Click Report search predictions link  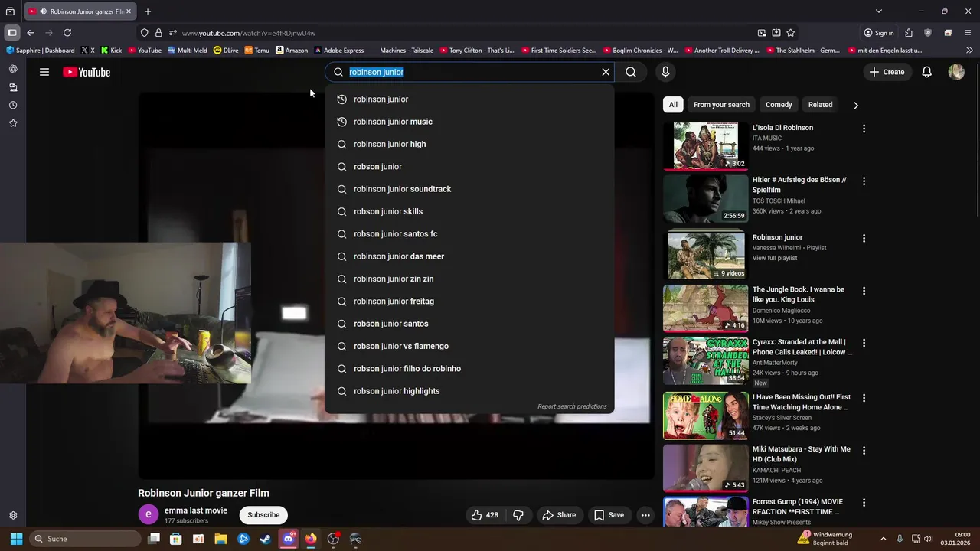pos(572,406)
